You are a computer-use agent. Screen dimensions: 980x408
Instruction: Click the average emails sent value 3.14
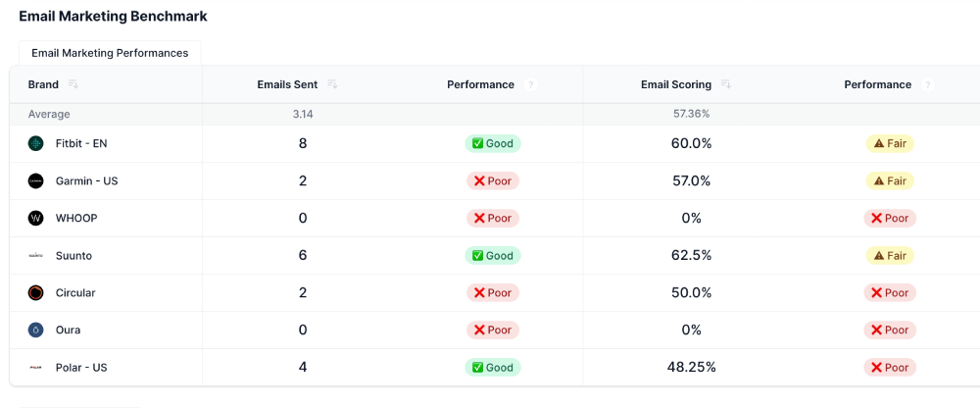click(x=303, y=114)
